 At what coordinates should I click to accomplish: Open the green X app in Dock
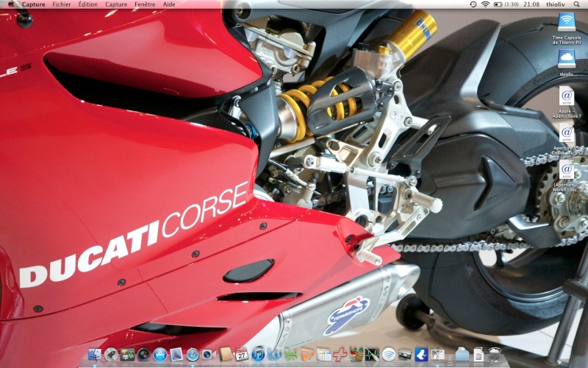coord(290,354)
